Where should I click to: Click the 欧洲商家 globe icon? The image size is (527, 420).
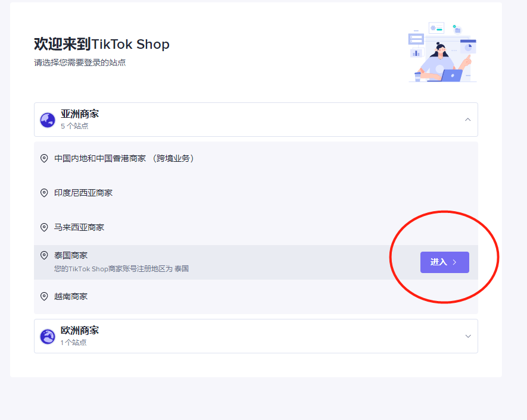48,336
